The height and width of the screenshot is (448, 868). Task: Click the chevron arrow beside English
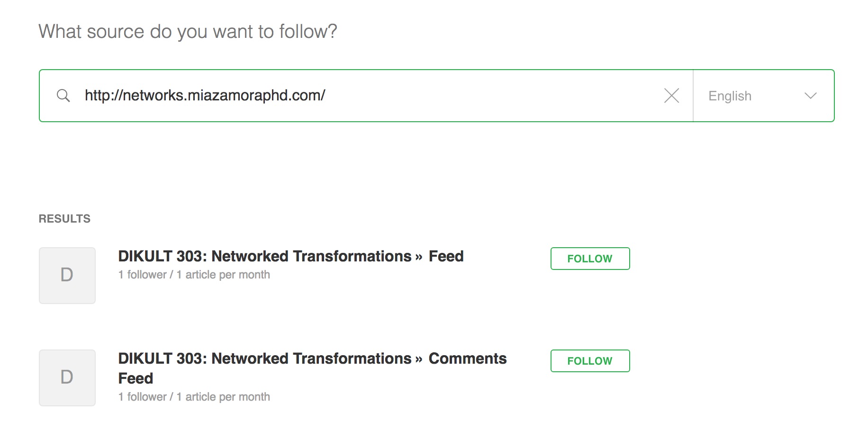click(x=810, y=96)
